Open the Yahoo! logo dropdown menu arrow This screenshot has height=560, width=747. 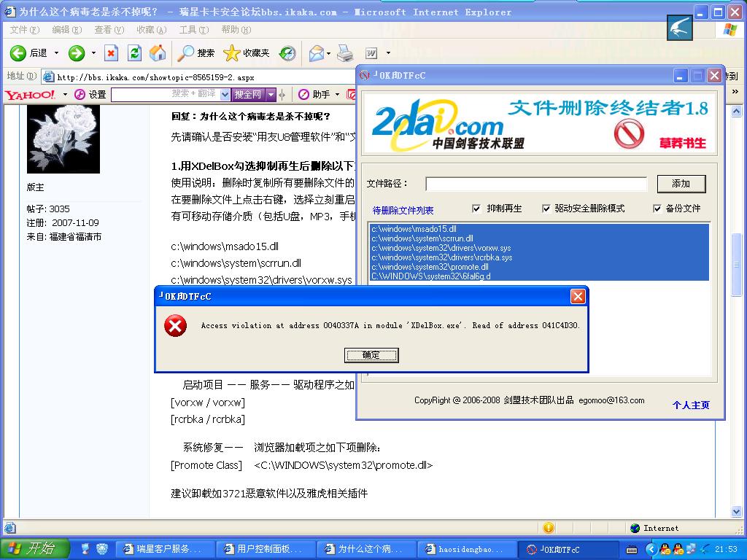pos(65,94)
